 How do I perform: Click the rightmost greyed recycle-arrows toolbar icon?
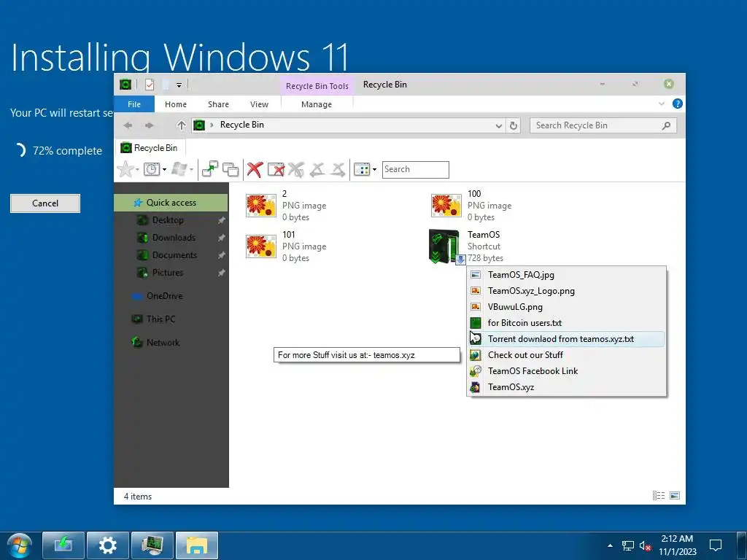338,169
